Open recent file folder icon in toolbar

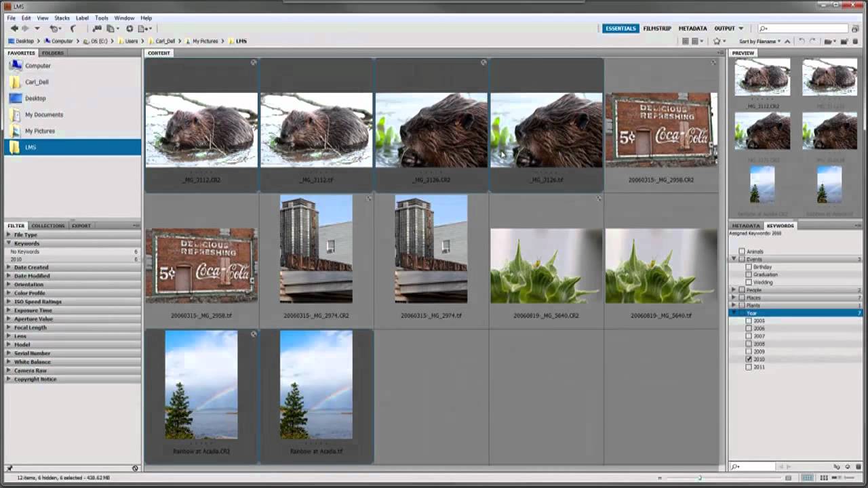point(830,41)
